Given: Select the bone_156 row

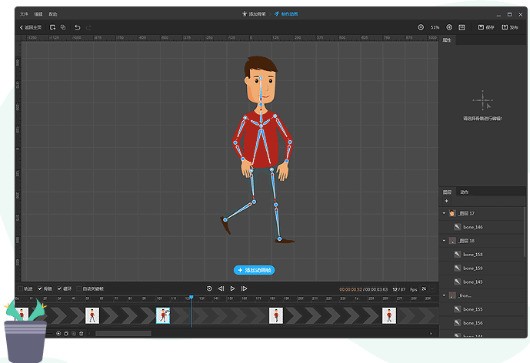Looking at the screenshot, I should pyautogui.click(x=482, y=323).
